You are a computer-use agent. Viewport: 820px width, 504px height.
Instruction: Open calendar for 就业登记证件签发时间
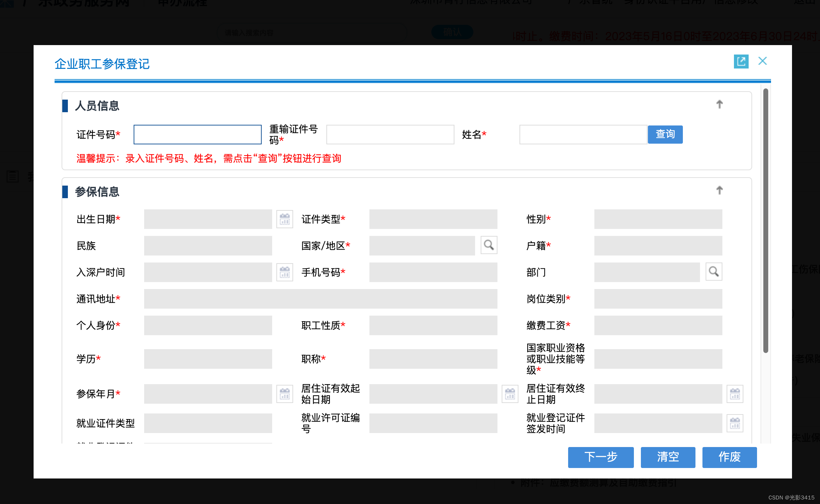point(735,423)
